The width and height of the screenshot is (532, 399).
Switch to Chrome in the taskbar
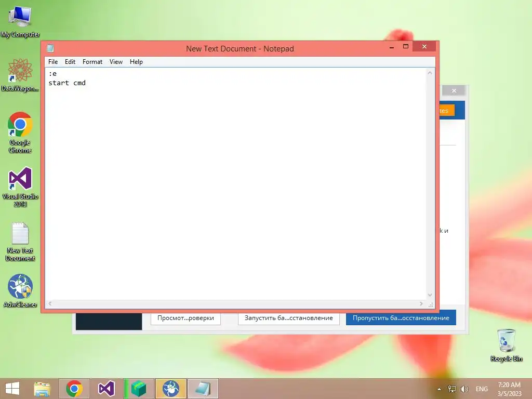[x=74, y=389]
